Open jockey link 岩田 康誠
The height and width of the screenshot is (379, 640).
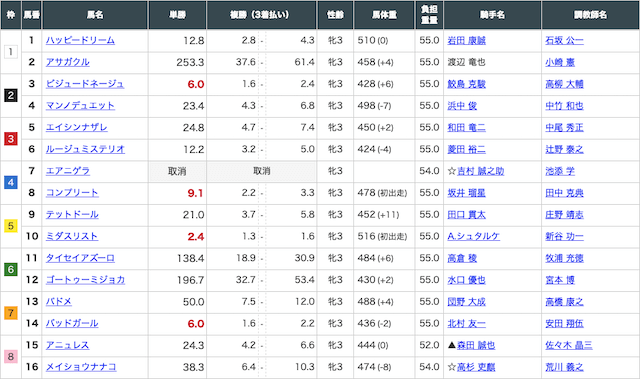click(x=467, y=40)
